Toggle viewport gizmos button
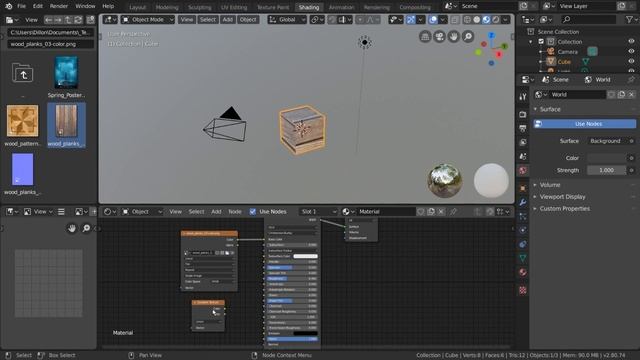Viewport: 640px width, 360px height. [411, 20]
